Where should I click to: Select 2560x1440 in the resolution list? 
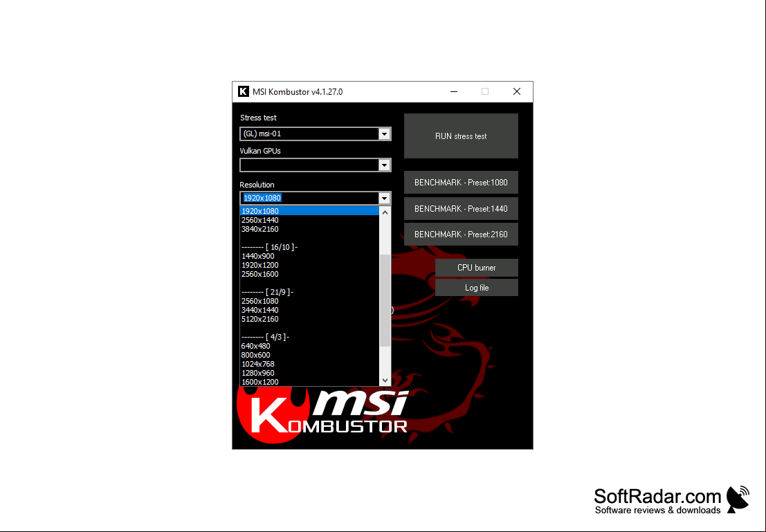point(309,220)
